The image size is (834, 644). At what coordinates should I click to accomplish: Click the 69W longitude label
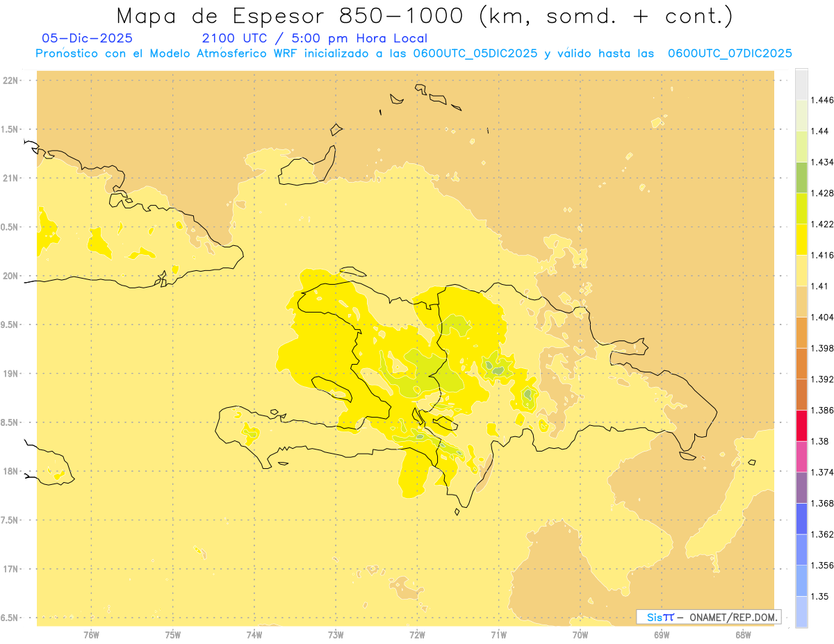pyautogui.click(x=662, y=635)
